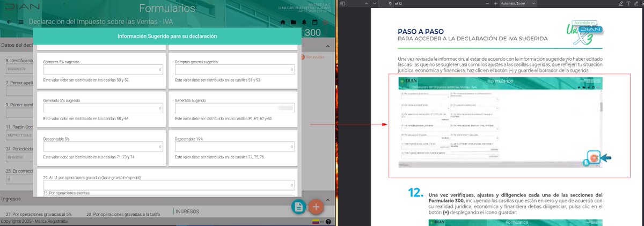Click the 'INGRESOS' heading text
The image size is (644, 226).
tap(187, 212)
